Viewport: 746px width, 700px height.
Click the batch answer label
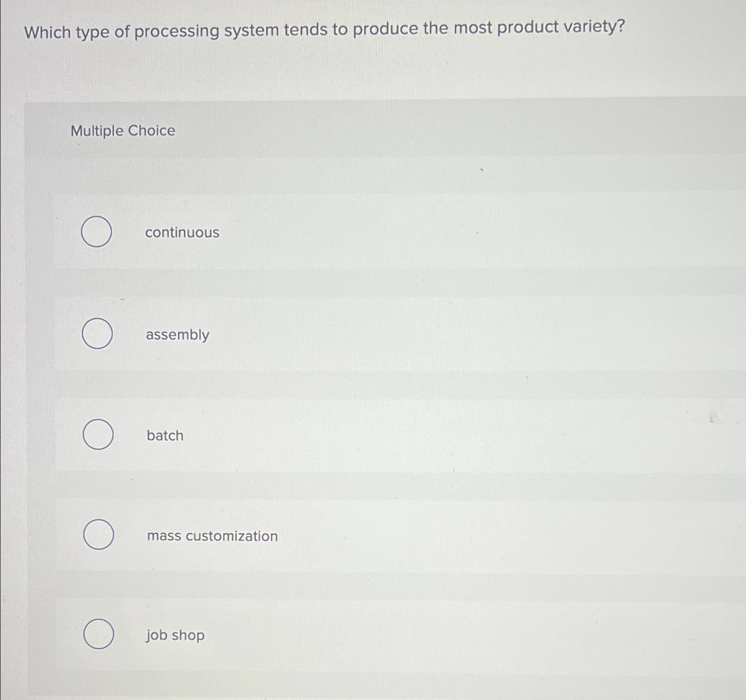[x=165, y=435]
